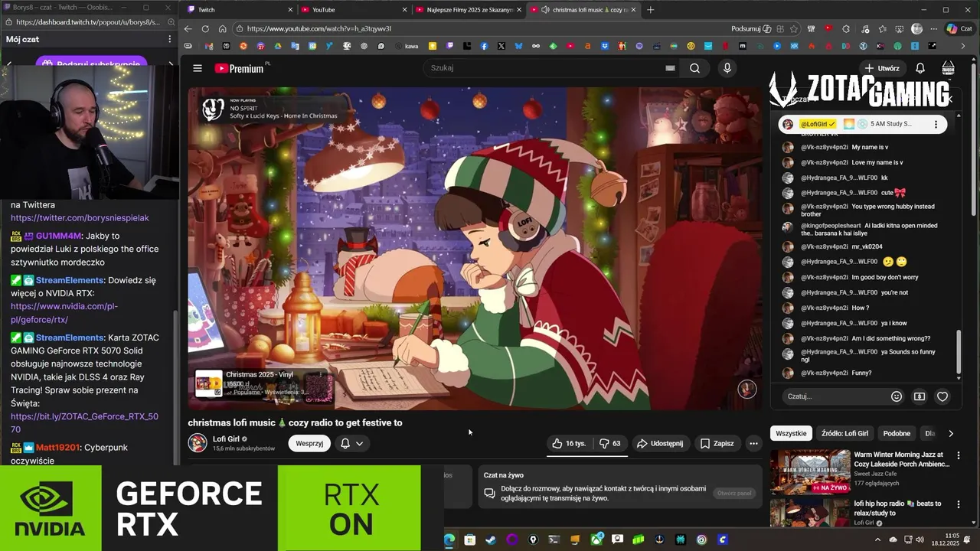Viewport: 980px width, 551px height.
Task: Click the YouTube address bar URL
Action: (x=319, y=29)
